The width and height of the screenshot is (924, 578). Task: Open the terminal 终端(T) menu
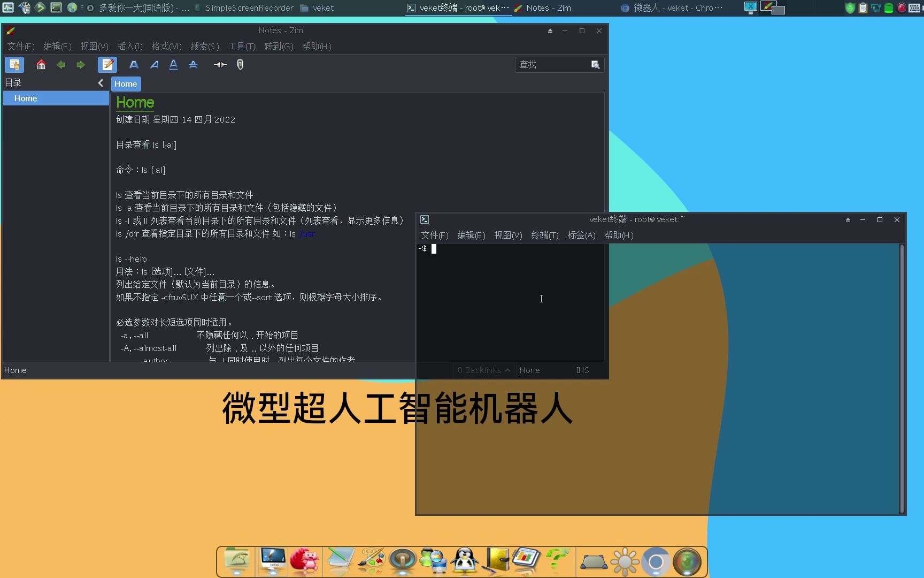(x=544, y=235)
